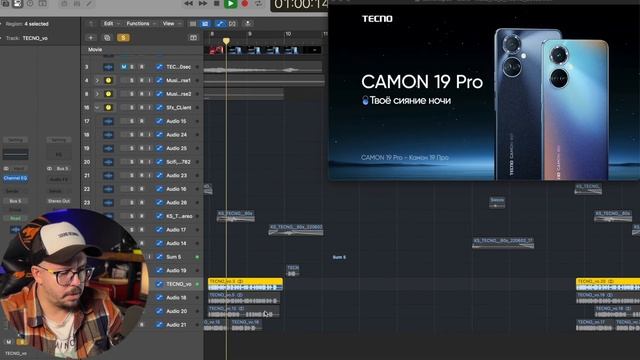Toggle Cycle mode in the transport
This screenshot has width=640, height=360.
(x=258, y=4)
